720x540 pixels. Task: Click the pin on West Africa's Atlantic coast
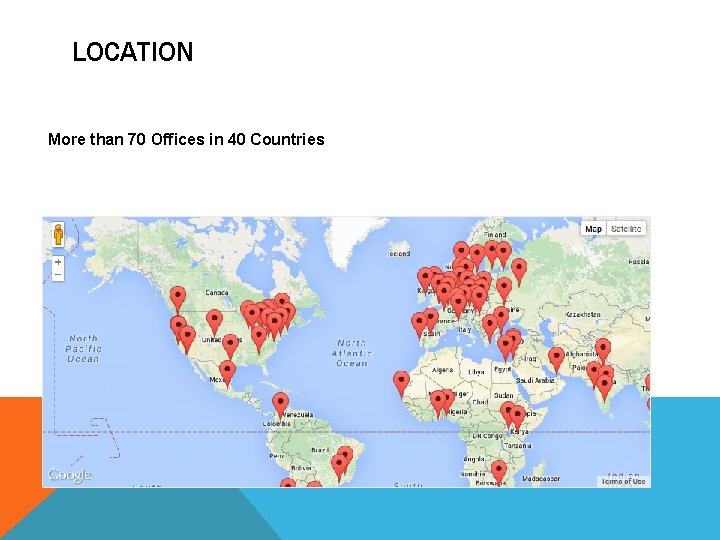coord(401,385)
